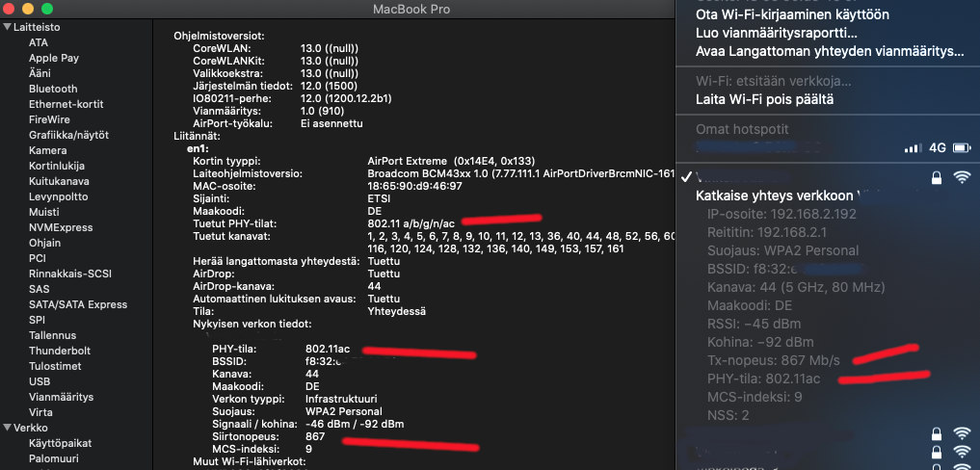Viewport: 980px width, 470px height.
Task: Open Avaa Langattoman yhteyden vianmääritys
Action: (830, 51)
